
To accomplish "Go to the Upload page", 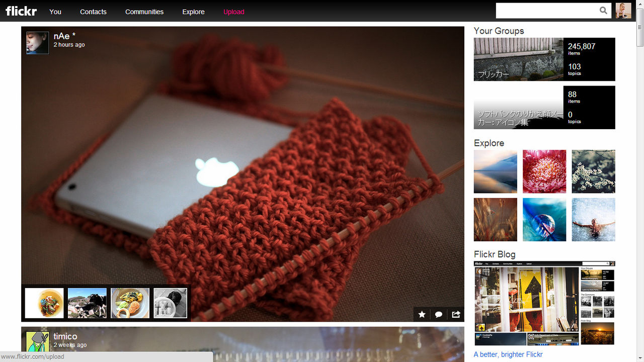I will 234,12.
